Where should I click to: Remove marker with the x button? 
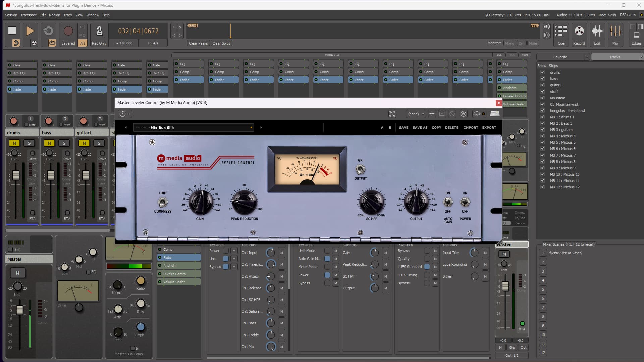pos(180,27)
